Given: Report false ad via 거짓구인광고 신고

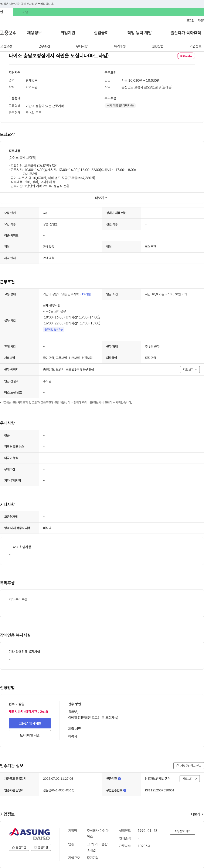Looking at the screenshot, I should (188, 766).
